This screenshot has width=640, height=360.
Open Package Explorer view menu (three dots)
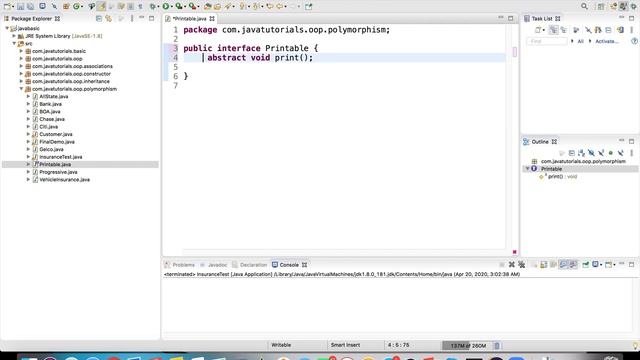[x=132, y=18]
